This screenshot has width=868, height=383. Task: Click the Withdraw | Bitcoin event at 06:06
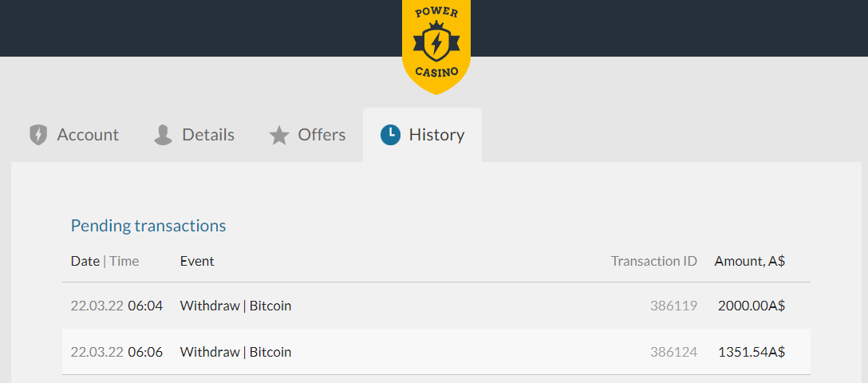(235, 352)
